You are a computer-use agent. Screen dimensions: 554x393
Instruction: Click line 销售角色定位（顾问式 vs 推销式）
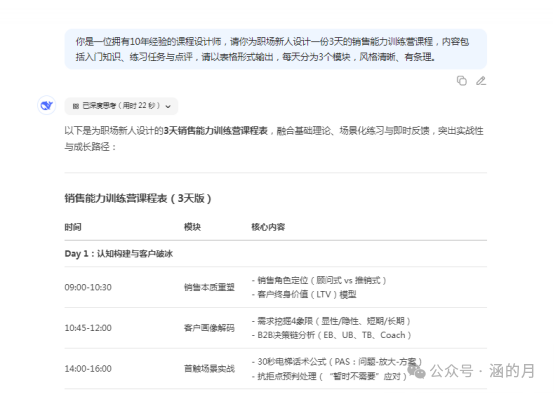(x=319, y=280)
